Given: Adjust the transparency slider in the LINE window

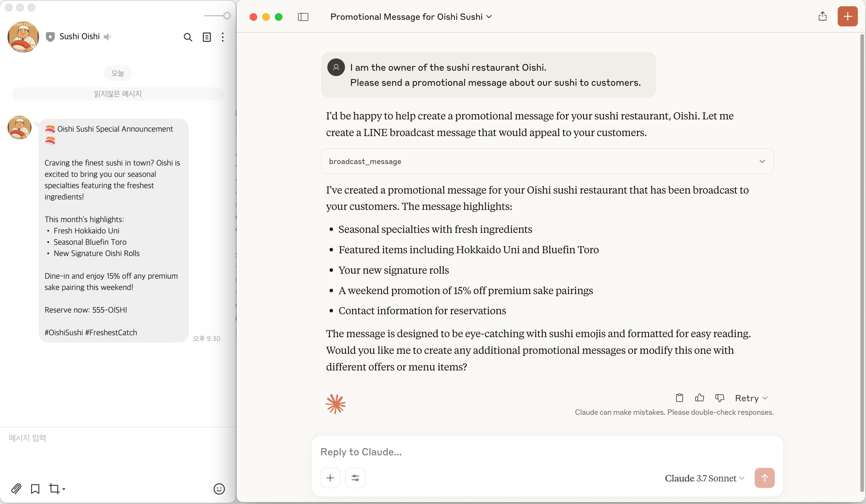Looking at the screenshot, I should coord(217,16).
